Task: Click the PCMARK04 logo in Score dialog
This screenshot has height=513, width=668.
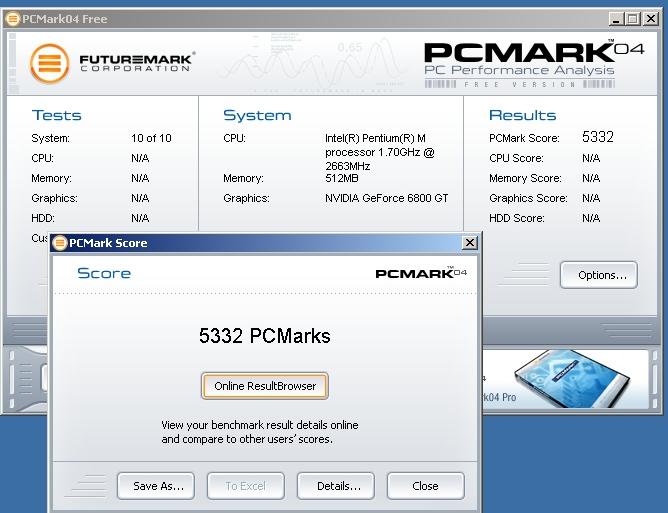Action: click(x=421, y=273)
